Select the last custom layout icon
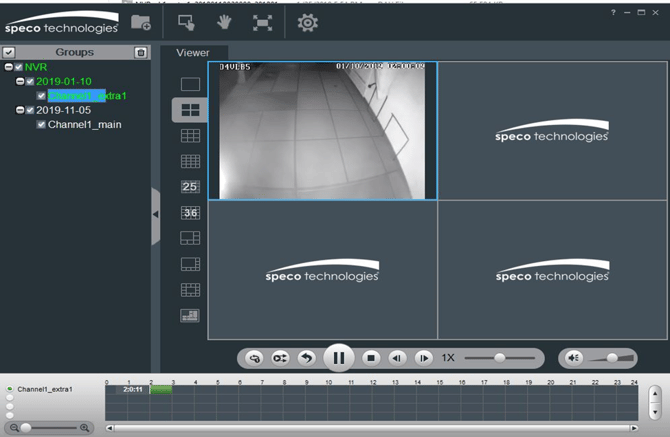Image resolution: width=670 pixels, height=437 pixels. [190, 316]
